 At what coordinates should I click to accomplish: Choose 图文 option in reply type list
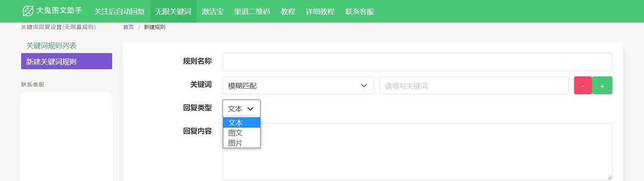pyautogui.click(x=241, y=133)
